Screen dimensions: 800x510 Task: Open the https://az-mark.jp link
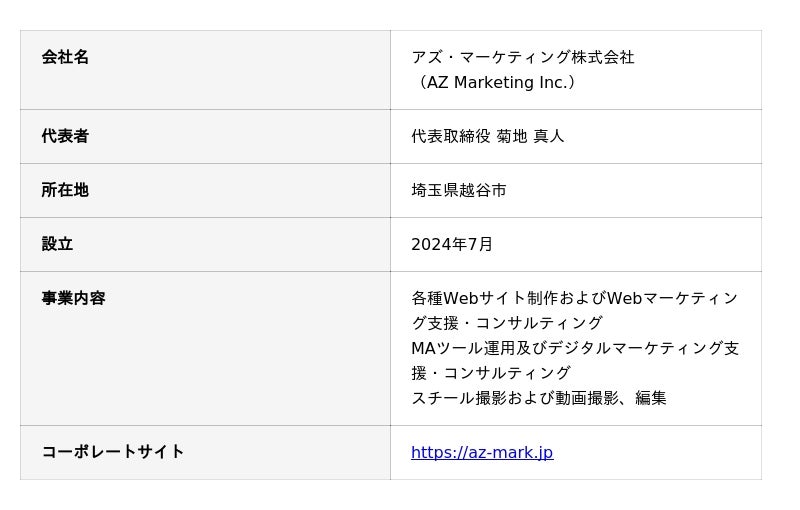[x=482, y=452]
